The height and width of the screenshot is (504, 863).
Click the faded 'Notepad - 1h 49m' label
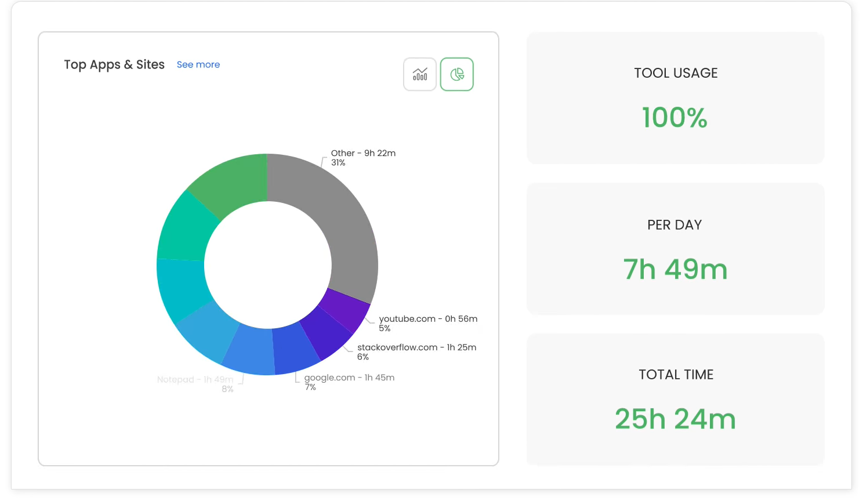click(195, 379)
